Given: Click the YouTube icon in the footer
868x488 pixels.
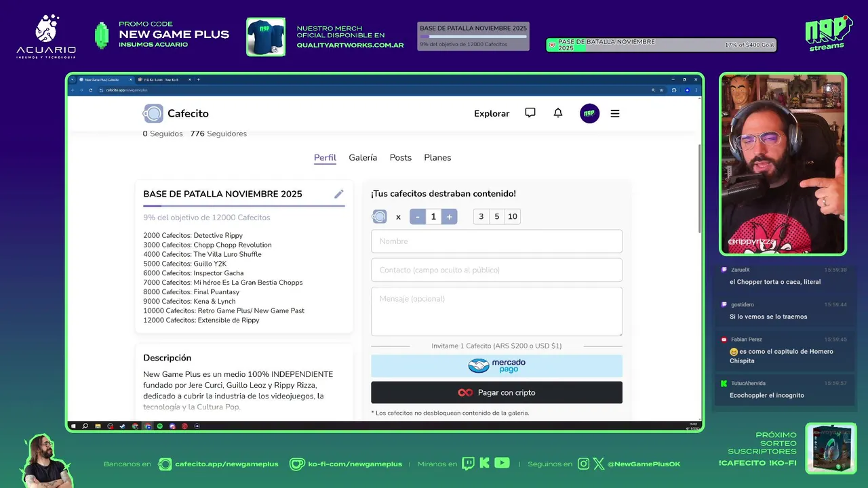Looking at the screenshot, I should tap(502, 464).
